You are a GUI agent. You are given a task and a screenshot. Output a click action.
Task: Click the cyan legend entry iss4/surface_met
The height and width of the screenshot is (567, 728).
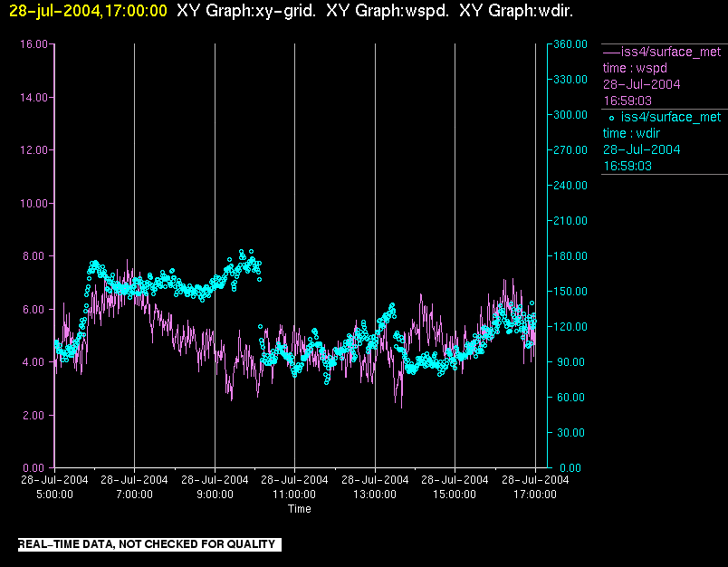(671, 117)
